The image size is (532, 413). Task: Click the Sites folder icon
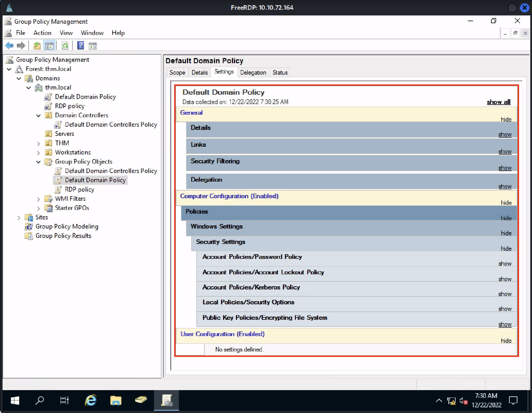[x=29, y=217]
